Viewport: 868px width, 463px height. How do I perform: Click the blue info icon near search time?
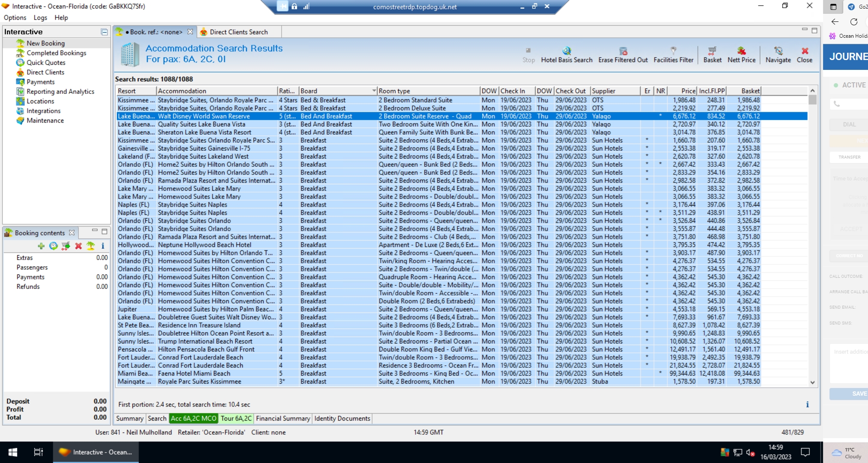pos(807,405)
